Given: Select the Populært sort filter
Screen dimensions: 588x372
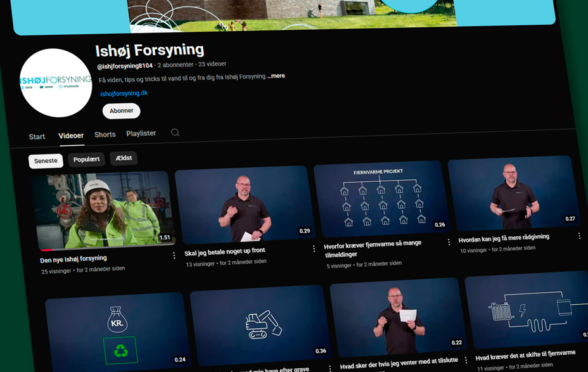Looking at the screenshot, I should (86, 159).
